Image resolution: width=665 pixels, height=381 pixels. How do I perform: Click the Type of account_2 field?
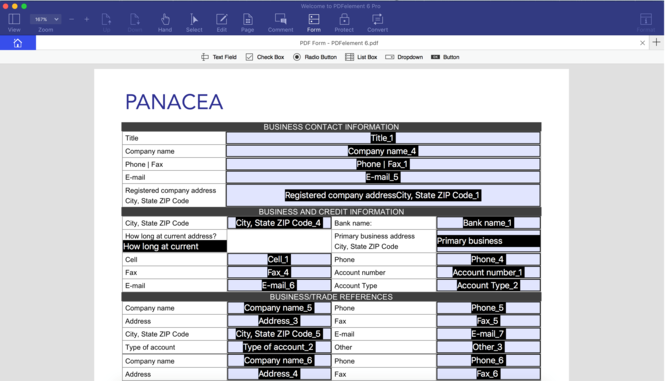tap(279, 347)
